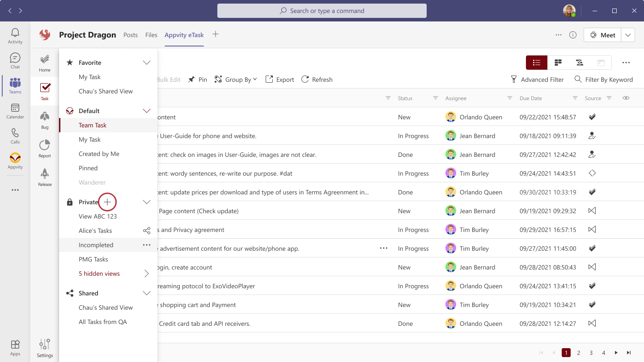Select the list view toggle button
The image size is (644, 362).
537,63
